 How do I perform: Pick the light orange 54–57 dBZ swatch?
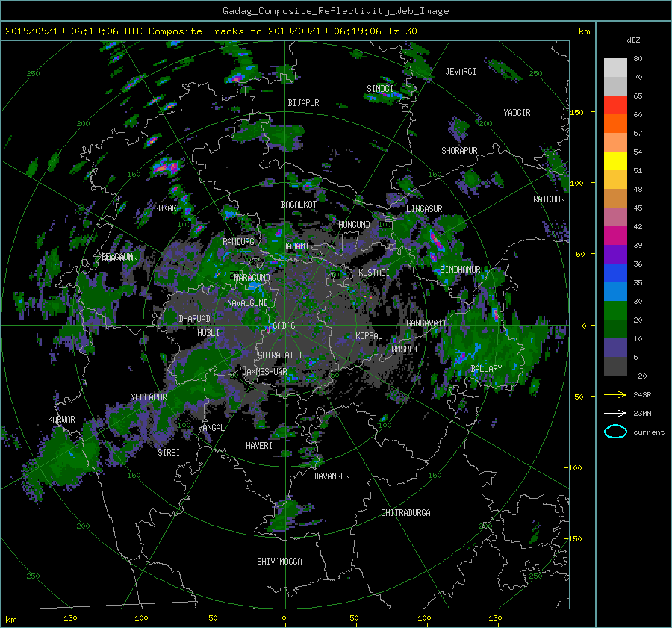tap(615, 143)
